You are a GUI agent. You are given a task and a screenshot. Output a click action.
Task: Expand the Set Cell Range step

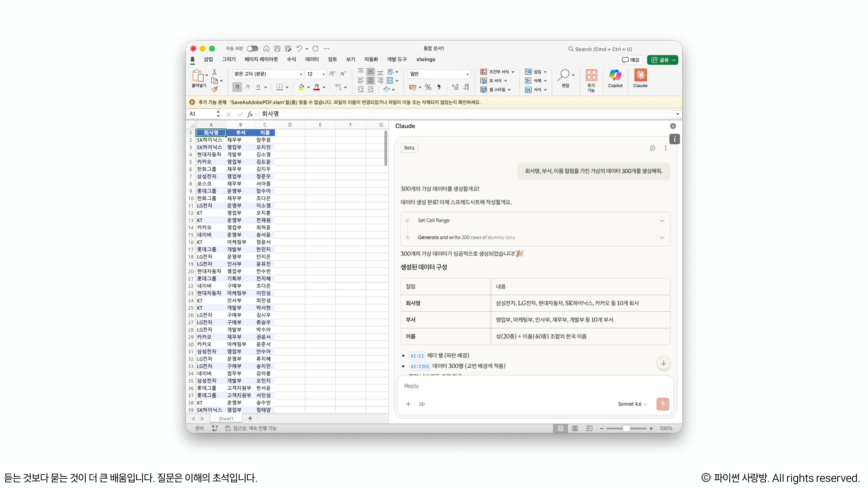[x=662, y=220]
